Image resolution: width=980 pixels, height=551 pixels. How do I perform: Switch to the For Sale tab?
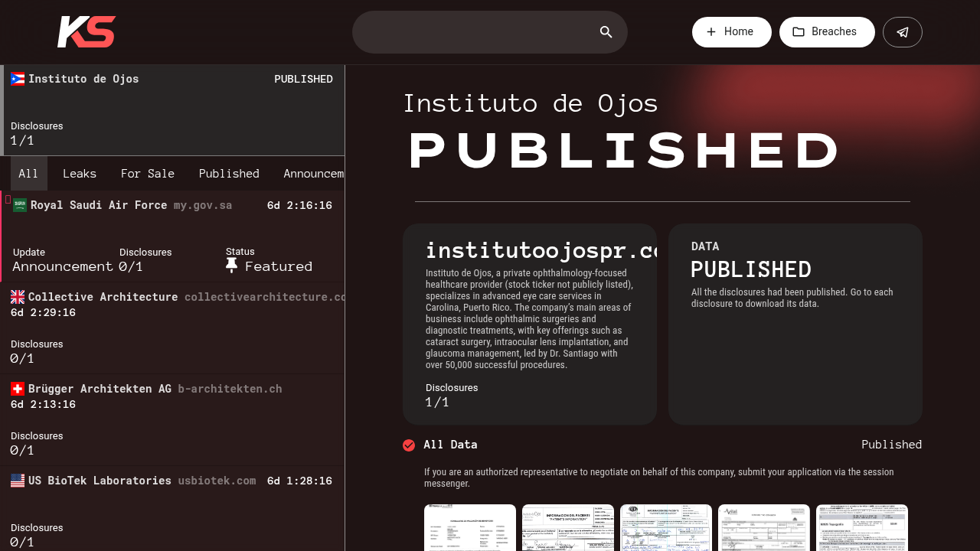[148, 174]
